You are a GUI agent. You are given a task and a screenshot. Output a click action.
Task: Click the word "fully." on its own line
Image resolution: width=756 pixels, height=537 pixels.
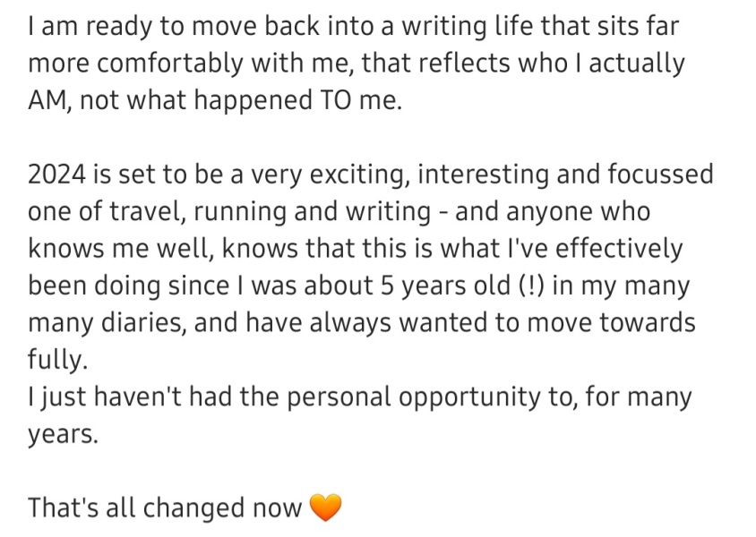58,360
